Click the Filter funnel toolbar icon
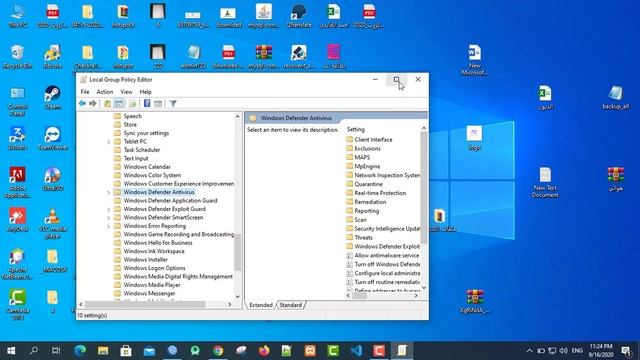This screenshot has height=360, width=640. coord(173,104)
